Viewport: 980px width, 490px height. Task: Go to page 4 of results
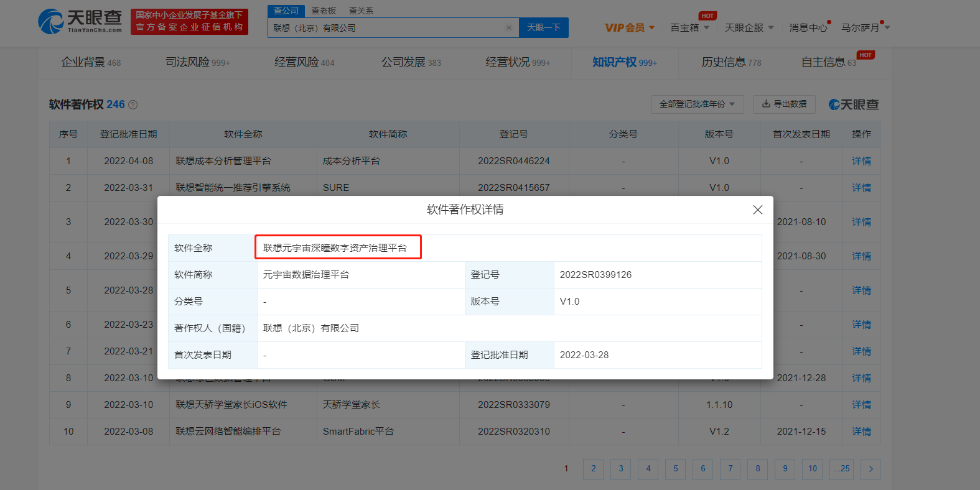[x=648, y=469]
